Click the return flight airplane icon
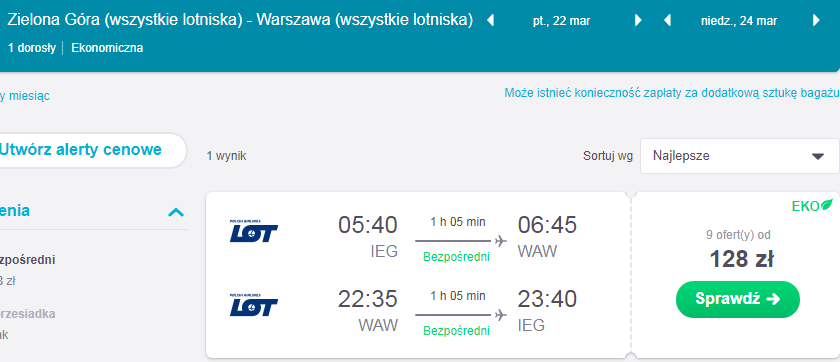 [x=501, y=315]
